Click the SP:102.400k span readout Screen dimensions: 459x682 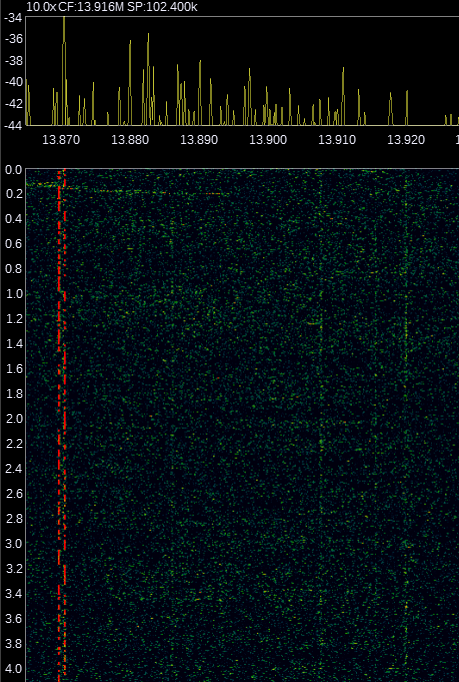[x=162, y=7]
